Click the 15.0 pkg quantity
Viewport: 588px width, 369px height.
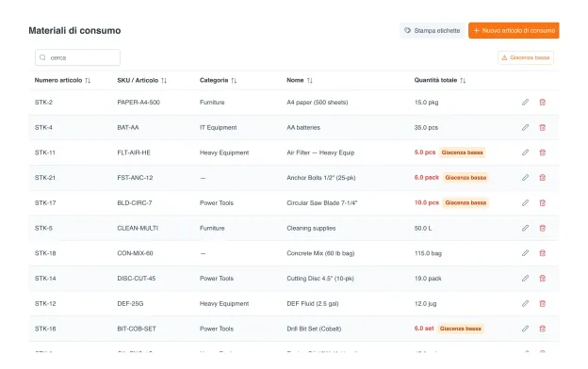click(x=426, y=103)
